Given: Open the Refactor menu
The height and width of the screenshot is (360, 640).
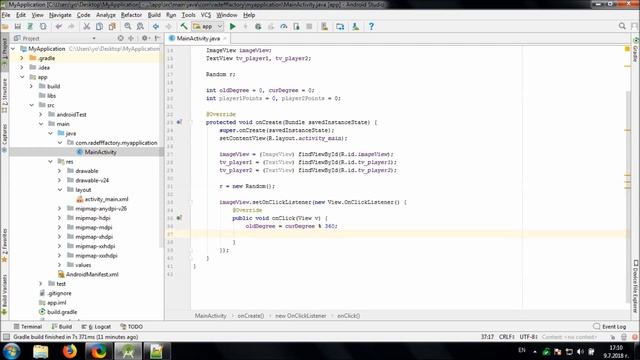Looking at the screenshot, I should pyautogui.click(x=131, y=15).
